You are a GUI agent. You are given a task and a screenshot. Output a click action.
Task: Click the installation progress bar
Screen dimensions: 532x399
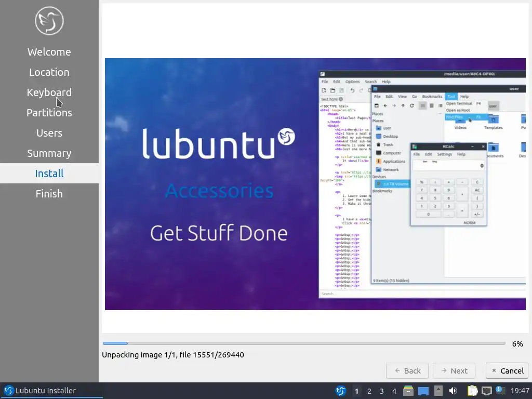tap(304, 343)
